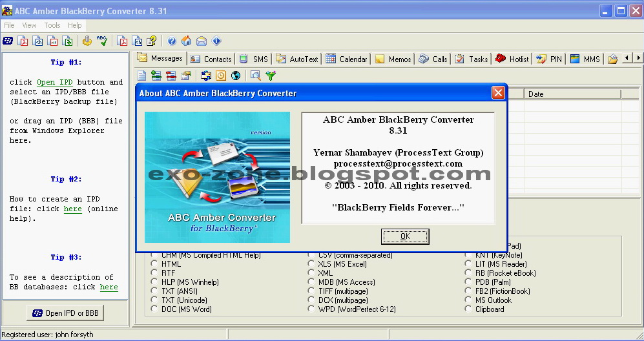Click the open envelope email icon in the toolbar

point(202,41)
